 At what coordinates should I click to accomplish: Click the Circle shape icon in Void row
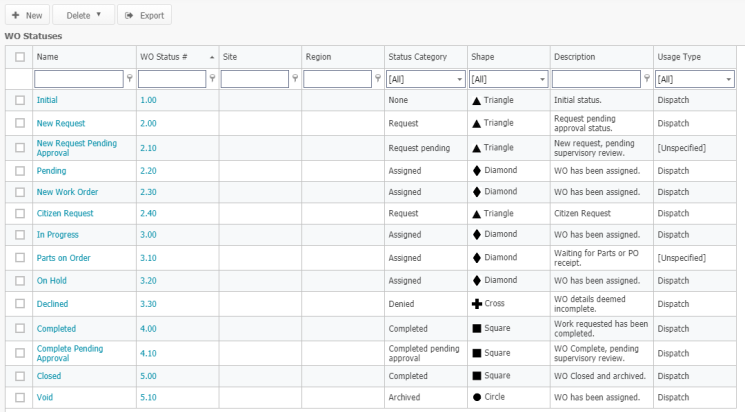(477, 397)
